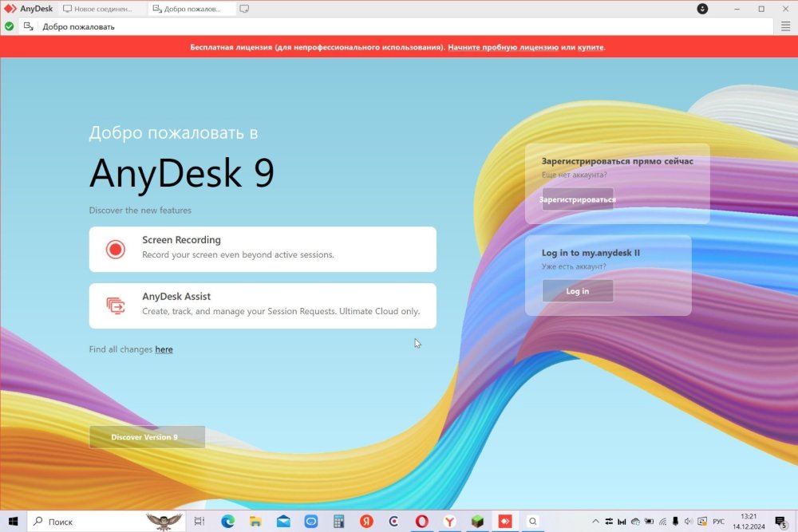The height and width of the screenshot is (532, 798).
Task: Open the Screen Recording feature card
Action: pos(263,249)
